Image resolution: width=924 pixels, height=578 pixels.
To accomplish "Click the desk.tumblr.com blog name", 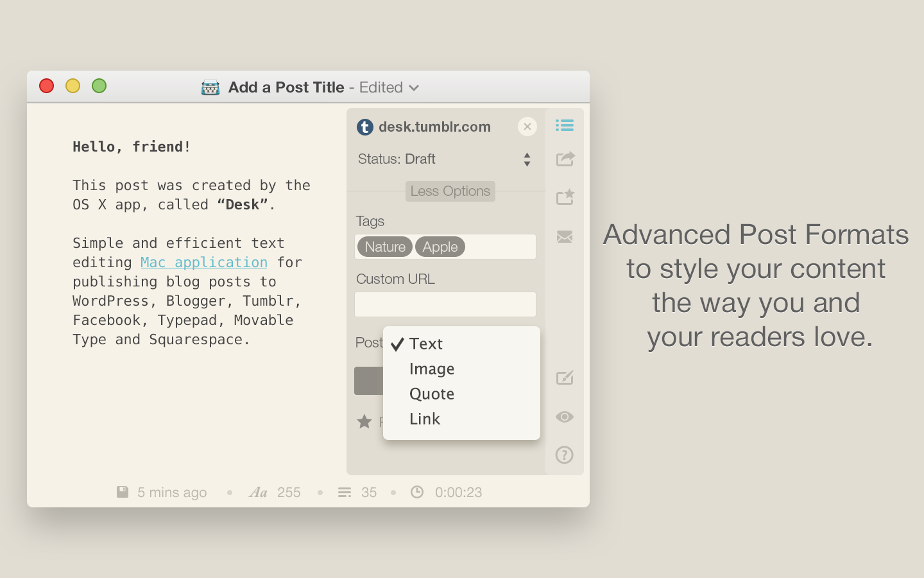I will pyautogui.click(x=435, y=127).
